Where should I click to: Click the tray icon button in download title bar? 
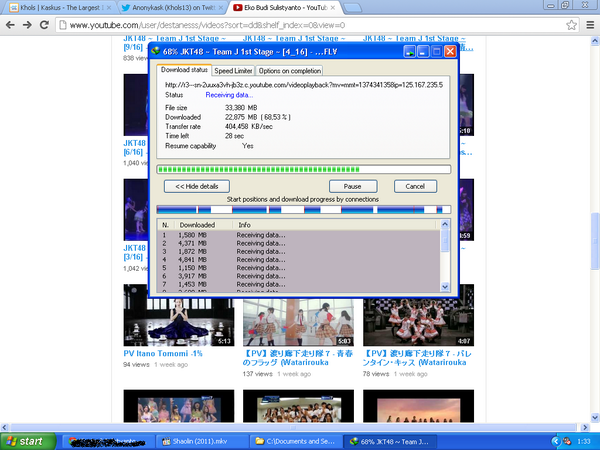point(409,52)
